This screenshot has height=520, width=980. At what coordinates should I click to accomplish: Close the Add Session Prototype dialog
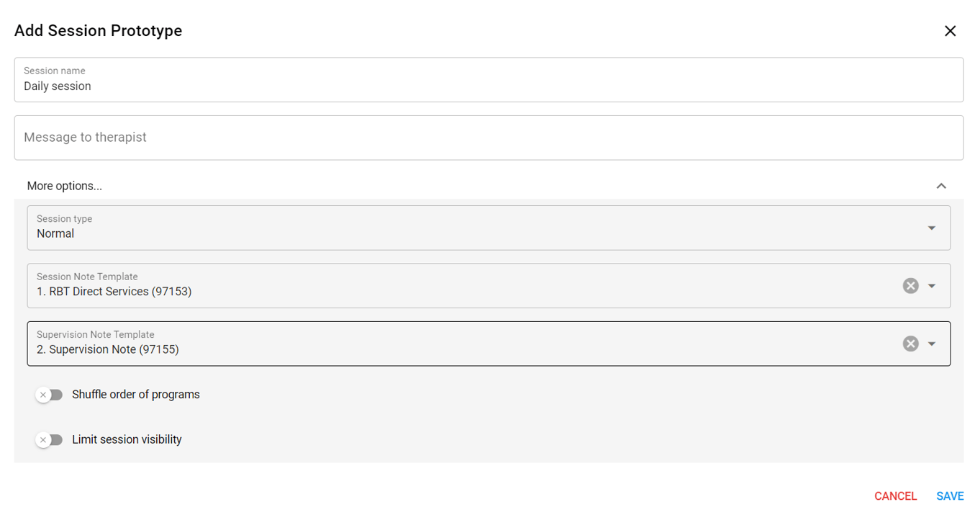point(950,31)
